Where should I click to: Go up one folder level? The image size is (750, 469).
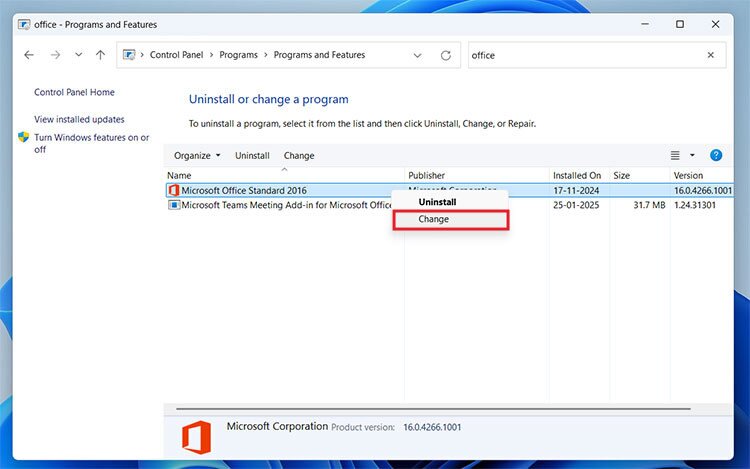[100, 55]
